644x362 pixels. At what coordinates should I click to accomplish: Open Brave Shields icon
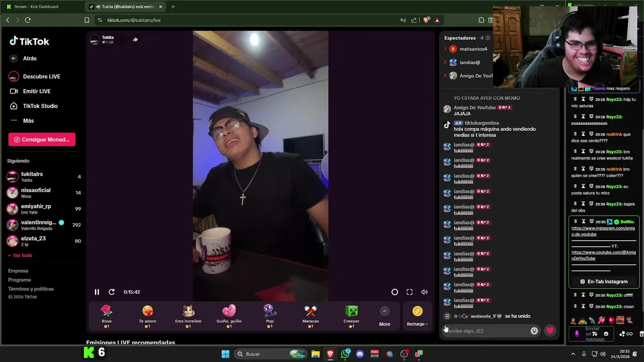[426, 20]
